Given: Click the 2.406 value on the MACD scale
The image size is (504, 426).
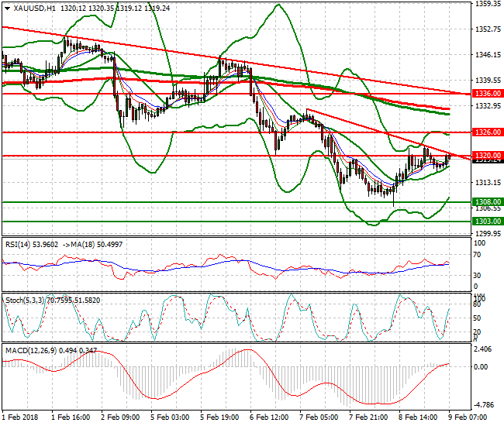Looking at the screenshot, I should (485, 350).
